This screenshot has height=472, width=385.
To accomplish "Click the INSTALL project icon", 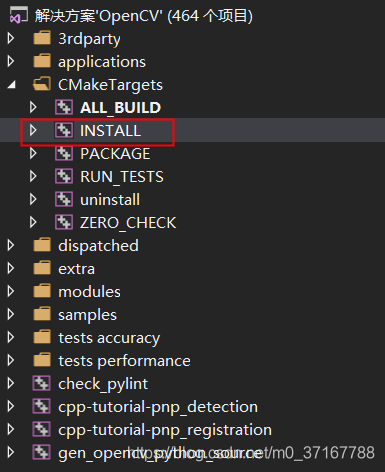I will pyautogui.click(x=64, y=130).
